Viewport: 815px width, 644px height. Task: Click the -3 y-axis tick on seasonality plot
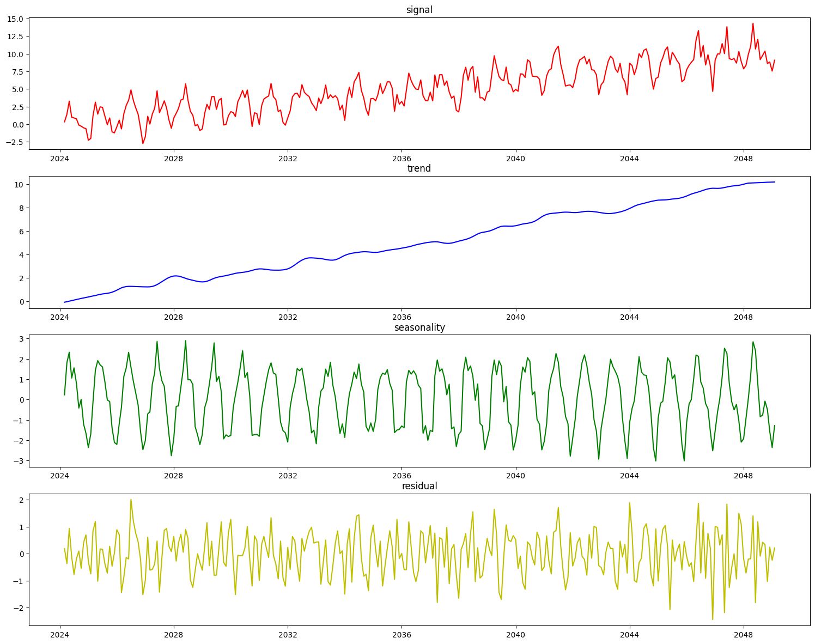(18, 461)
